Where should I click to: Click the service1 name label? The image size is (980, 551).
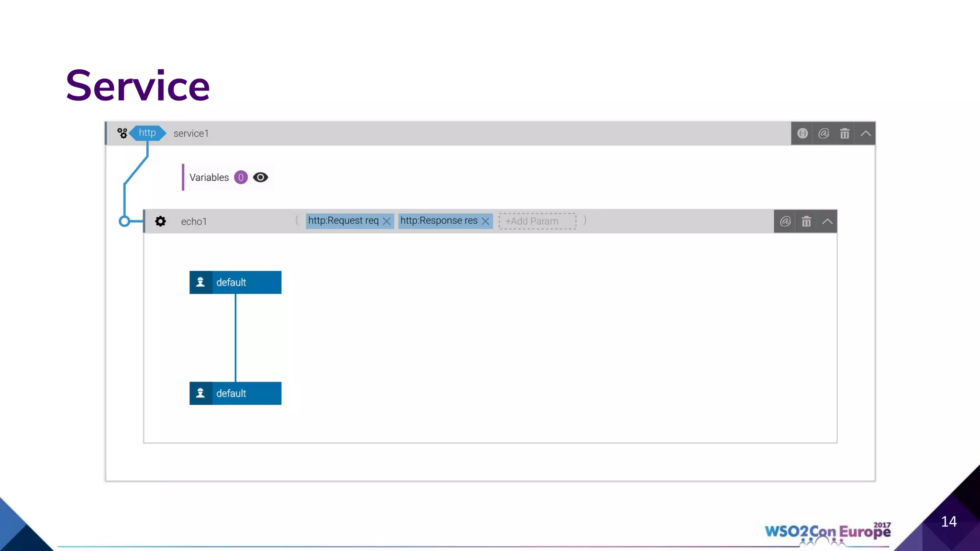pyautogui.click(x=191, y=133)
